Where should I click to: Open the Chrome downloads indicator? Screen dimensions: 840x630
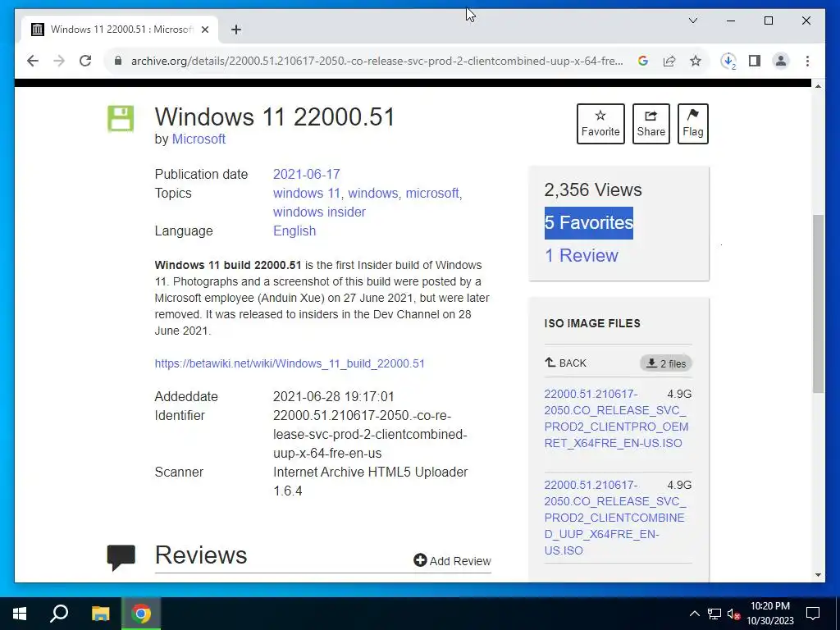pyautogui.click(x=728, y=61)
